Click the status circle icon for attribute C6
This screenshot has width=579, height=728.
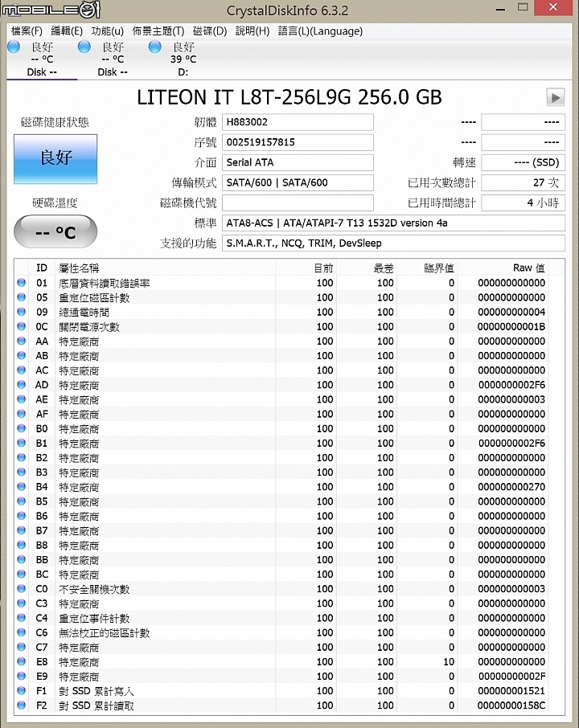tap(22, 632)
